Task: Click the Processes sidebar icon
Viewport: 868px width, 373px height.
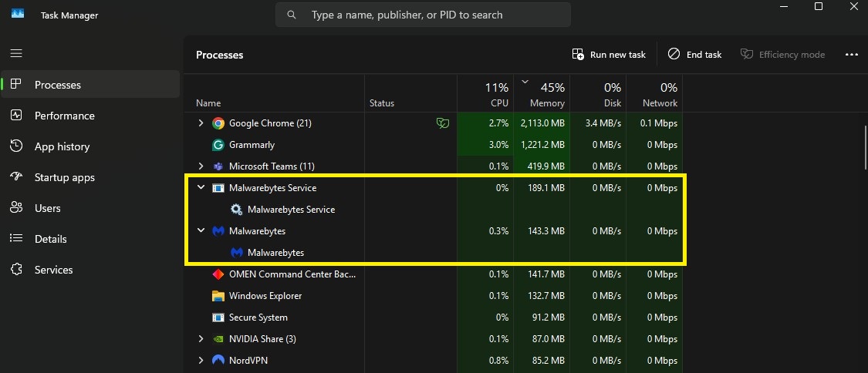Action: tap(16, 85)
